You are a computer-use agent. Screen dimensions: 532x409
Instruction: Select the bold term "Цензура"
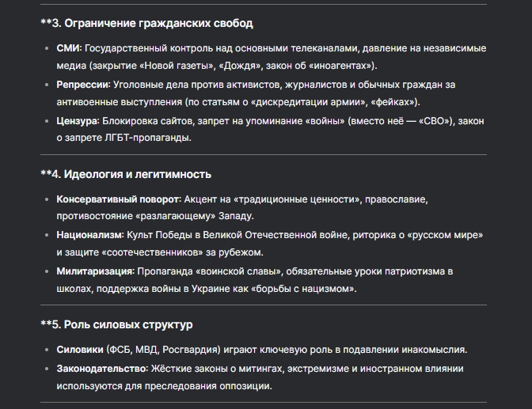click(x=78, y=120)
